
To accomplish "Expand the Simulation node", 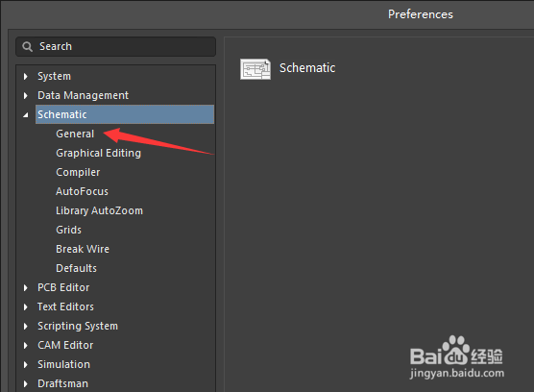I will pos(26,364).
